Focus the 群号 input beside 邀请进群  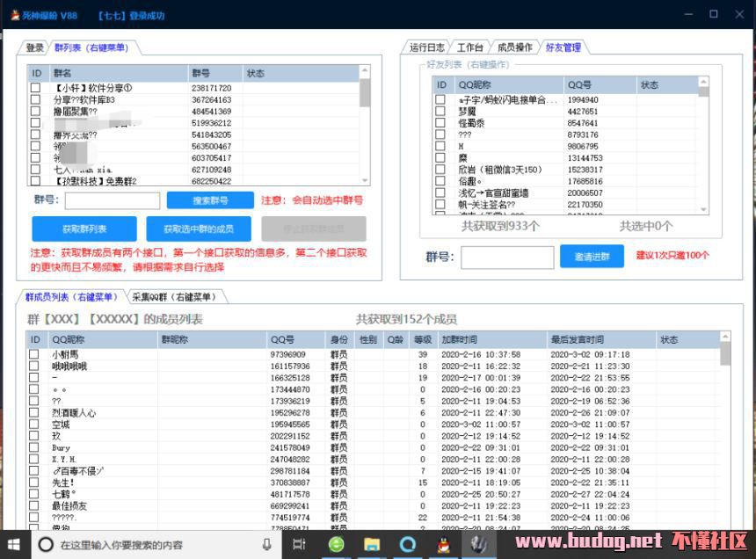(507, 258)
